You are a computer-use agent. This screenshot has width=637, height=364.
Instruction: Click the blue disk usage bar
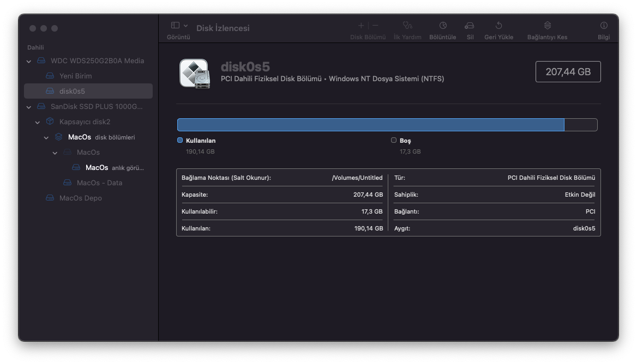coord(371,125)
